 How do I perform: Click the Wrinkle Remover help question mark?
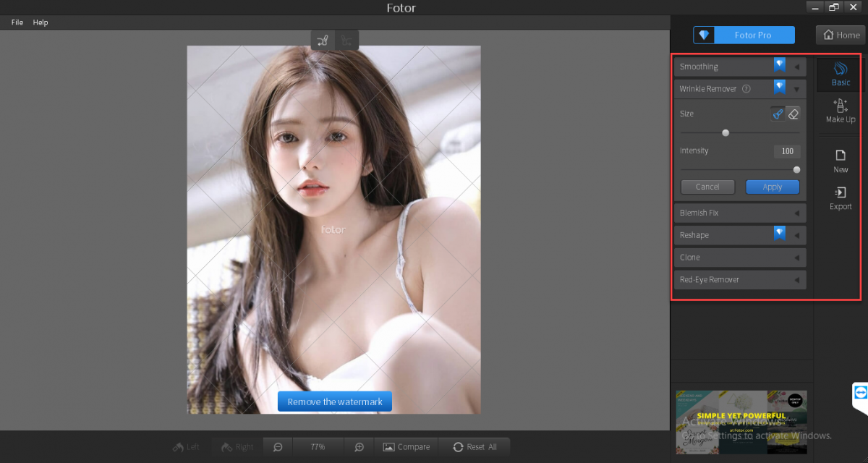[x=746, y=89]
